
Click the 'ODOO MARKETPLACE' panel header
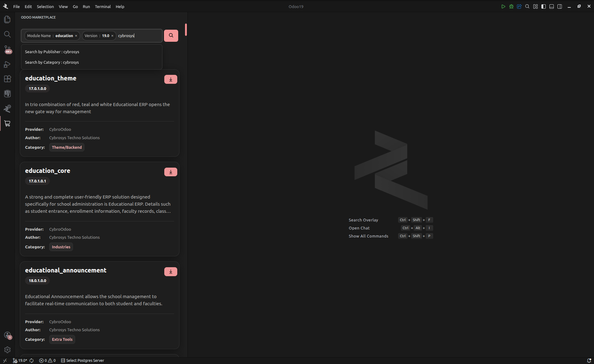tap(38, 17)
